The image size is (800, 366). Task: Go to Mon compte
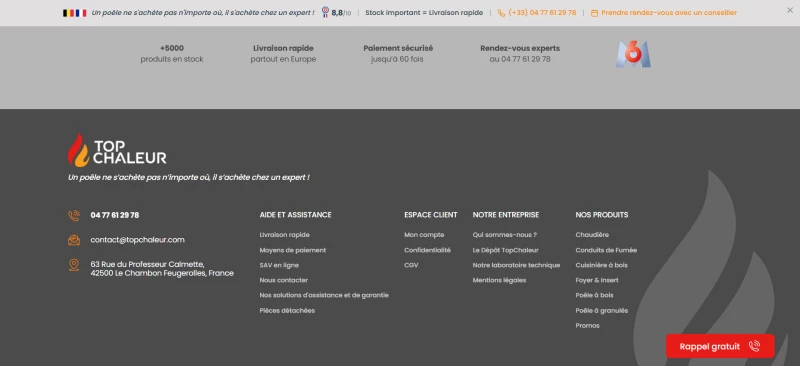pos(424,235)
